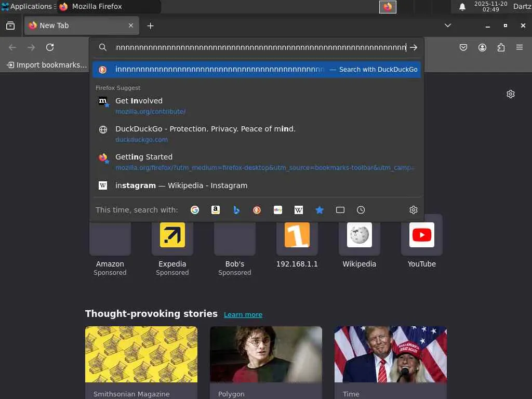Open the Polygon story card
Image resolution: width=532 pixels, height=399 pixels.
(x=266, y=362)
